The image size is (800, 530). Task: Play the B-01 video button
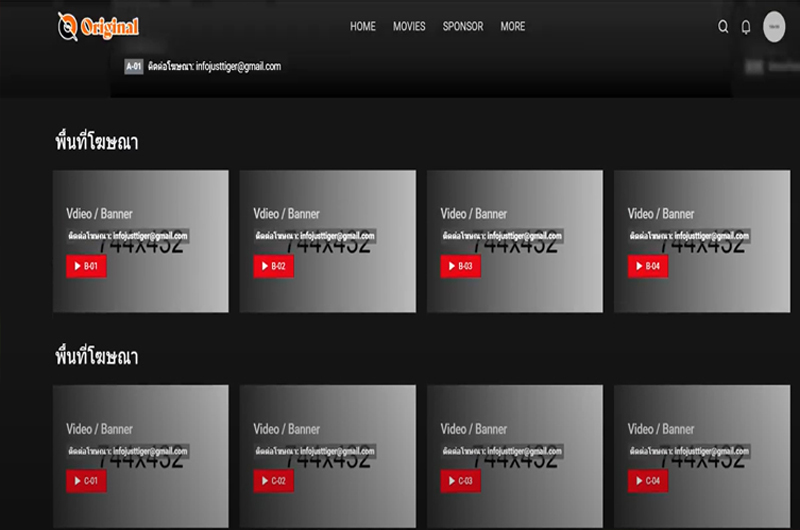86,267
